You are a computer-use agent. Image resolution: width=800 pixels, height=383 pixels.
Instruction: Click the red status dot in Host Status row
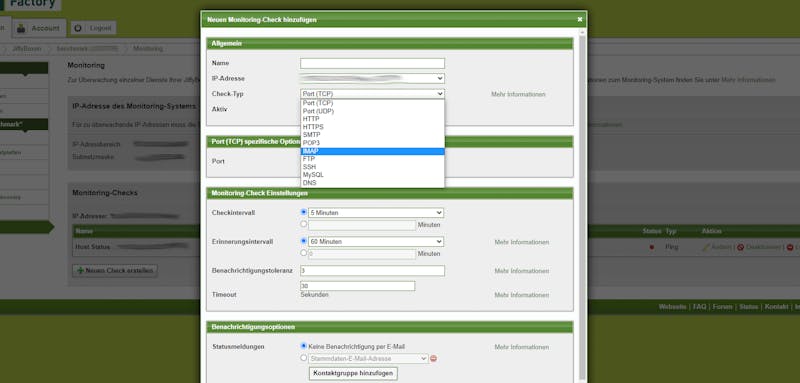652,247
